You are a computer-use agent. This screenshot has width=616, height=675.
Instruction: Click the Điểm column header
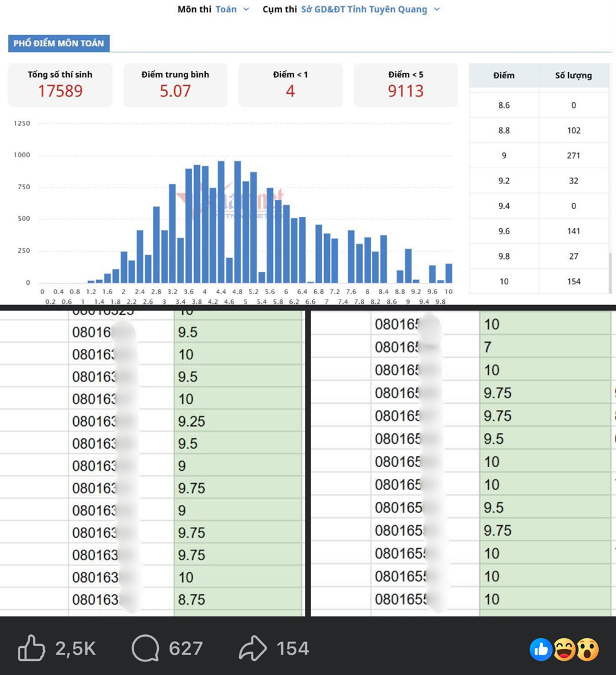[x=504, y=75]
